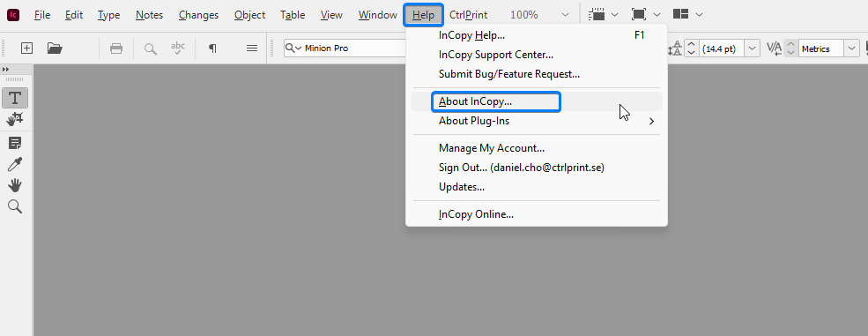The width and height of the screenshot is (868, 336).
Task: Click the kerning stepper arrows
Action: point(791,49)
